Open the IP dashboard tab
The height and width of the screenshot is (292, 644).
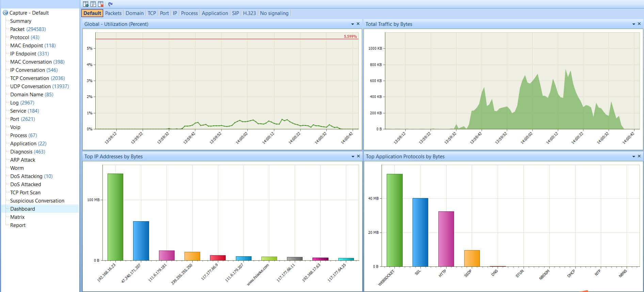[175, 13]
